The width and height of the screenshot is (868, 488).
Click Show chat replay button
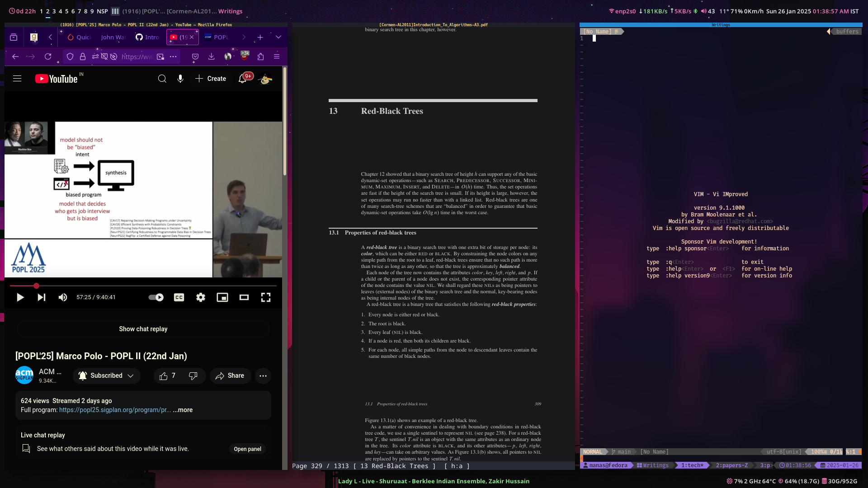(x=143, y=329)
